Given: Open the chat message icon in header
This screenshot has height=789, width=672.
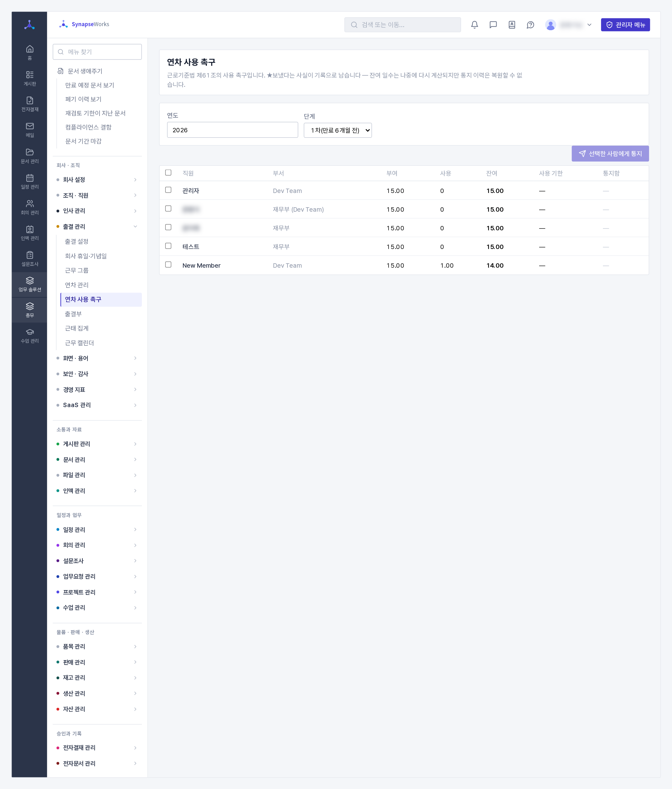Looking at the screenshot, I should tap(493, 25).
